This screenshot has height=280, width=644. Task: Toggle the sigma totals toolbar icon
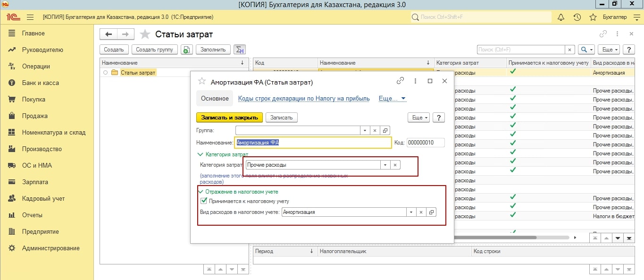240,50
